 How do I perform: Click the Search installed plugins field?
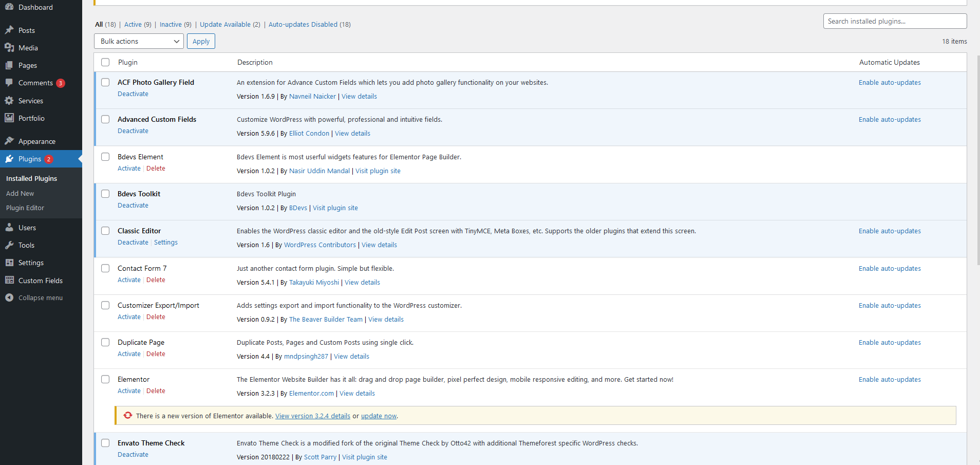point(895,21)
